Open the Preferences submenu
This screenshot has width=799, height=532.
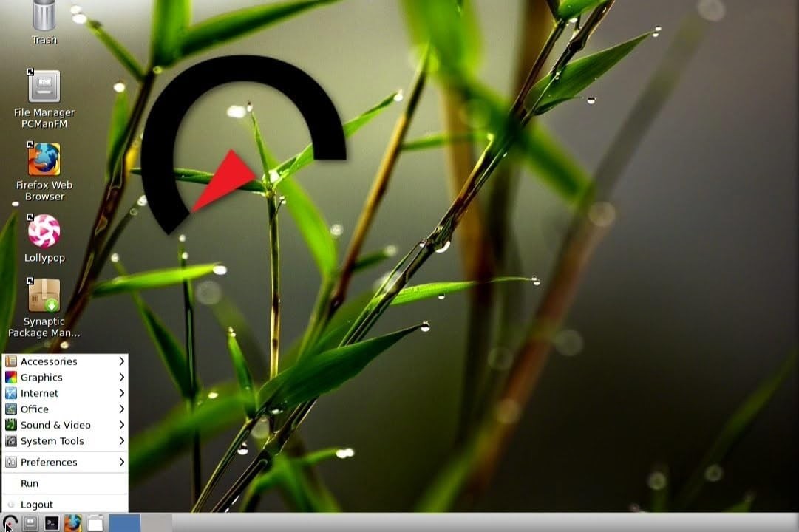click(x=65, y=463)
